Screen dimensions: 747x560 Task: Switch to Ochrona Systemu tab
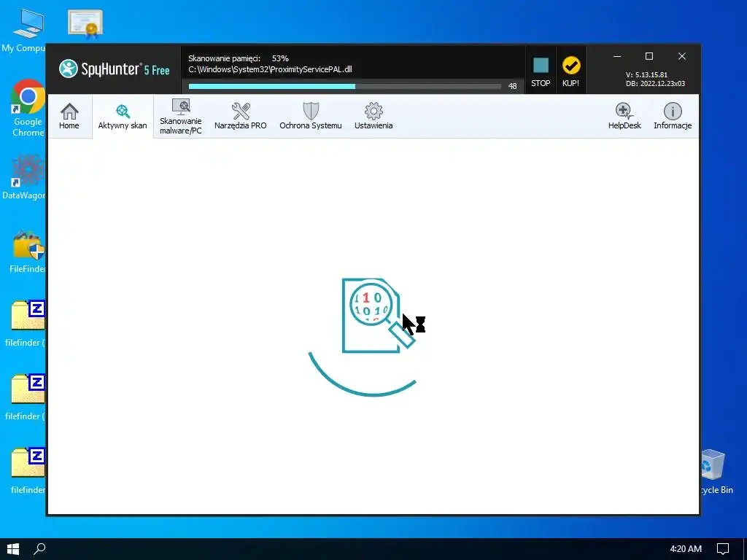point(311,116)
